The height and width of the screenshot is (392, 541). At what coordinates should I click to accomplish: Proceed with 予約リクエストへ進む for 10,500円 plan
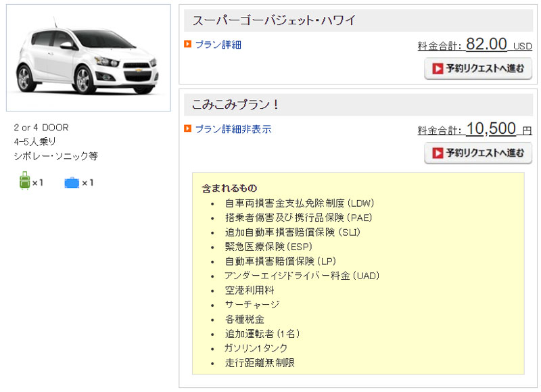pyautogui.click(x=478, y=153)
